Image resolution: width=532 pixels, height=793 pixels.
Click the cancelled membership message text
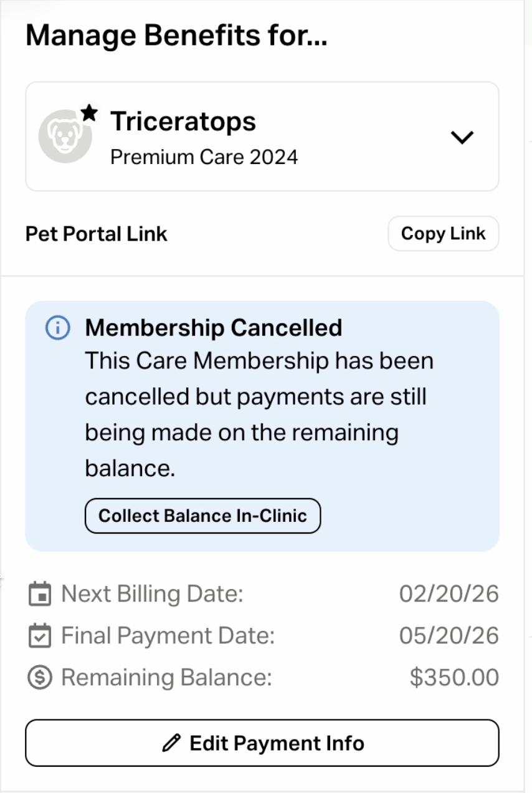[x=259, y=415]
